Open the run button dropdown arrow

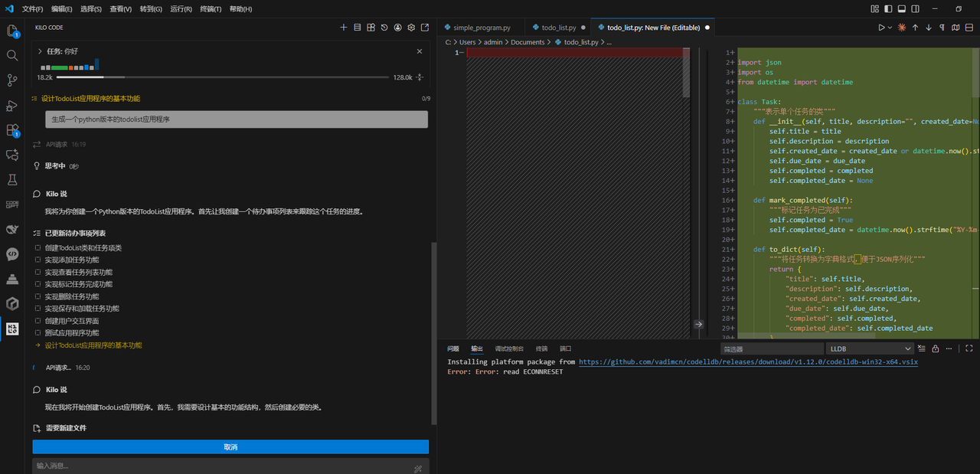pos(889,27)
